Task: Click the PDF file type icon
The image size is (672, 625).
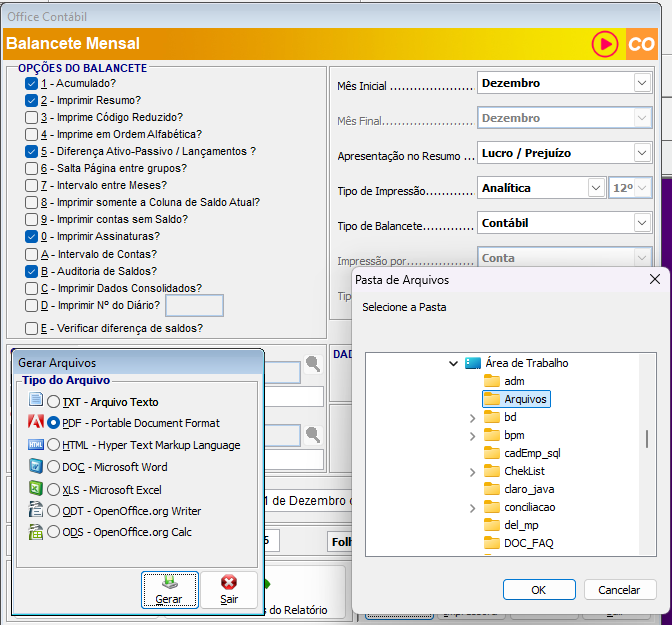Action: (36, 423)
